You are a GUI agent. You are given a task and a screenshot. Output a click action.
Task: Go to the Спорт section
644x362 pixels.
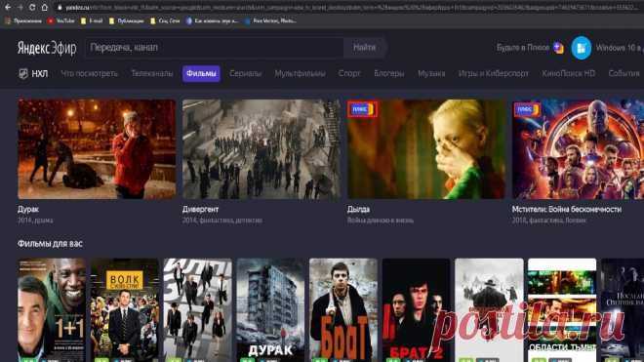point(349,73)
